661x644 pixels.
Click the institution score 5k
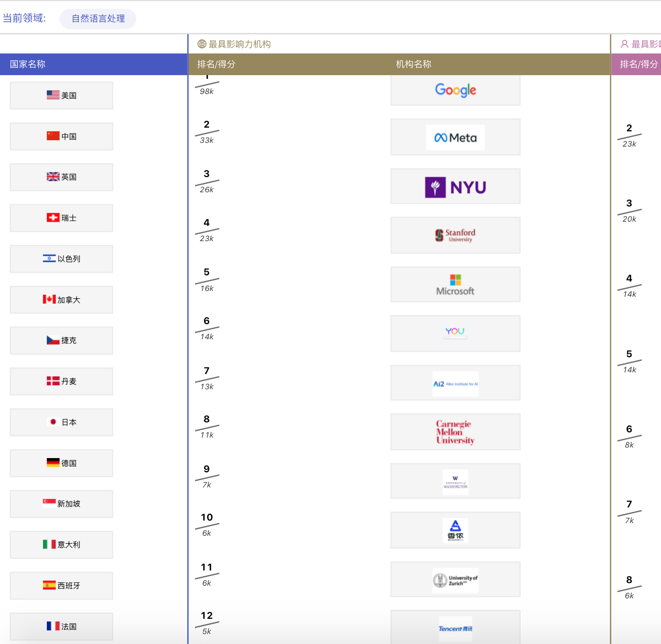(206, 631)
